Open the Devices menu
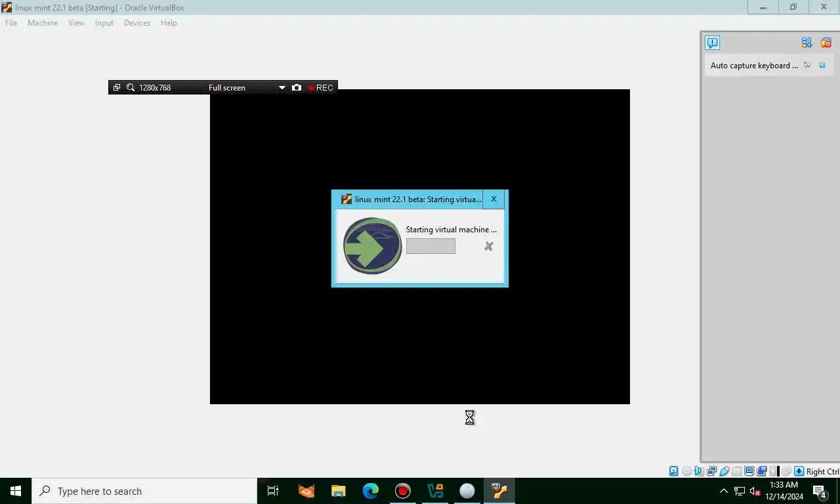 137,23
